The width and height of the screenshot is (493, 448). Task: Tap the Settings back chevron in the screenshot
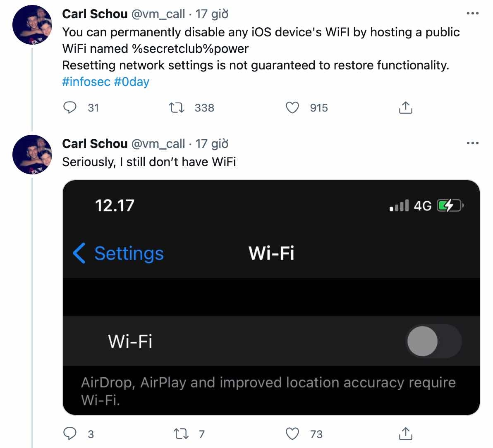[79, 254]
